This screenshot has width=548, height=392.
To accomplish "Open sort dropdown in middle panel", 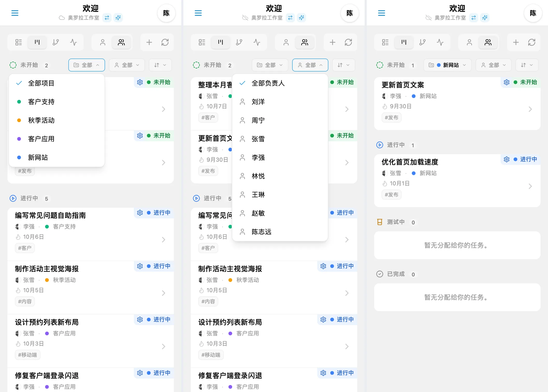I will pos(344,65).
